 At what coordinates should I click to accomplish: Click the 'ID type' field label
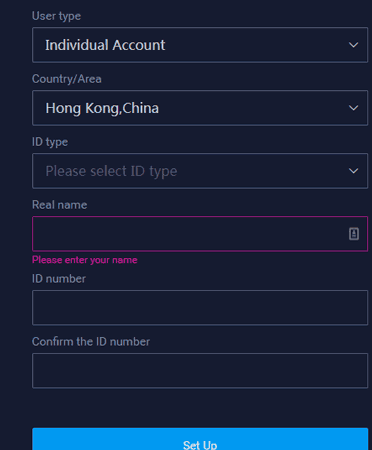[x=50, y=142]
